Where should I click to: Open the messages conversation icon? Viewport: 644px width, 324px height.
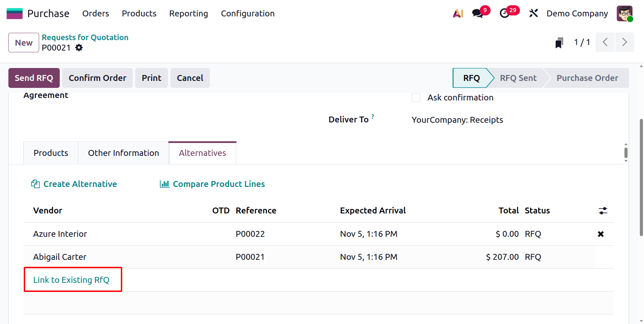[x=477, y=13]
